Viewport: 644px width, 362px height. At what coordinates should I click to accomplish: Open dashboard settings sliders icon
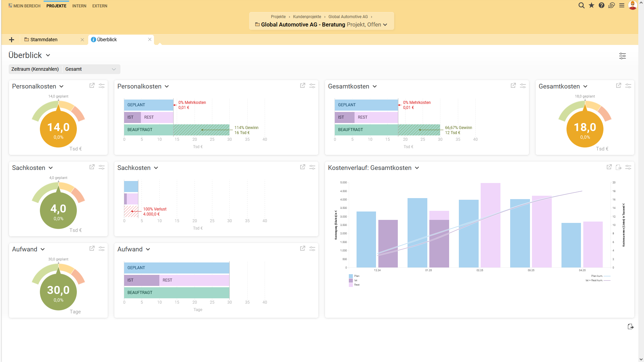coord(622,56)
